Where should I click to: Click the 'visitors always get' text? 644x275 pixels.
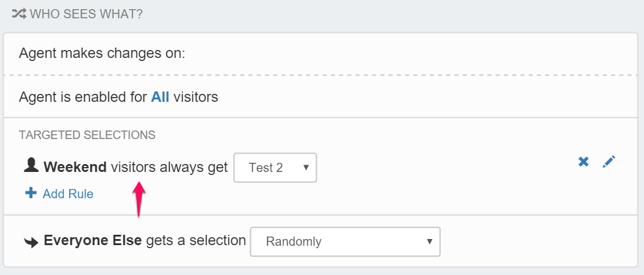(x=169, y=166)
